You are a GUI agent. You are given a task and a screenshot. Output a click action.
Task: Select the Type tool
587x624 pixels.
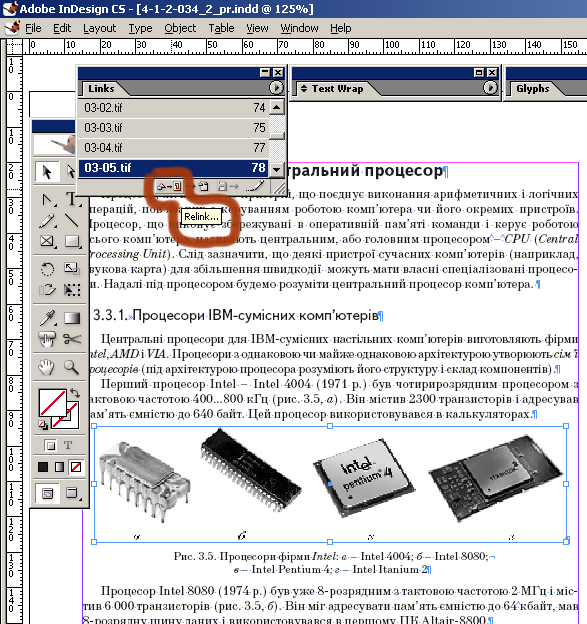tap(71, 199)
